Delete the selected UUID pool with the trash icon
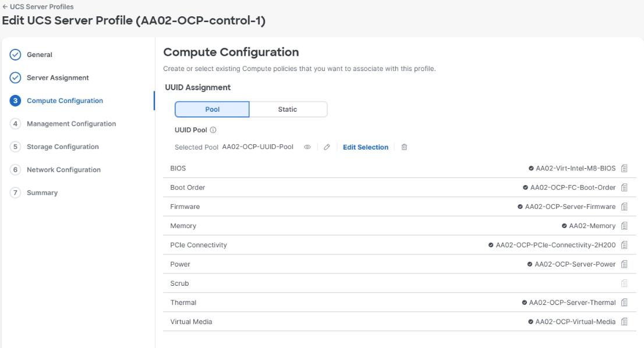 pos(404,147)
